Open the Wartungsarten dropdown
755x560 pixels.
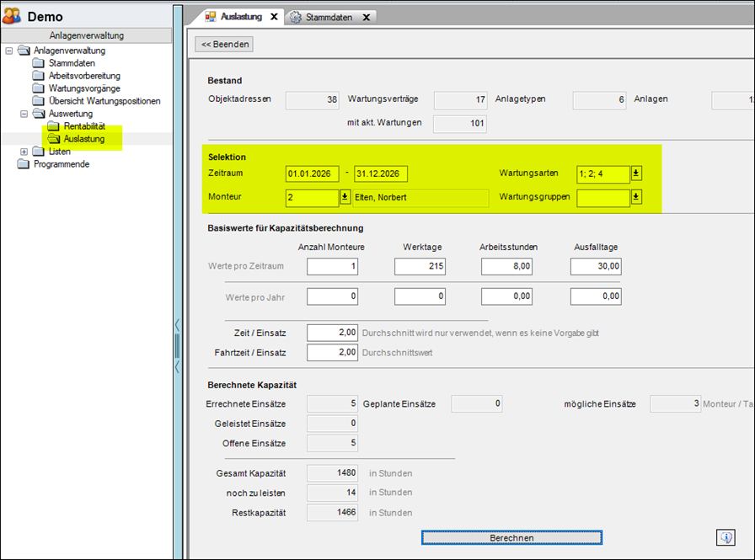click(x=636, y=174)
